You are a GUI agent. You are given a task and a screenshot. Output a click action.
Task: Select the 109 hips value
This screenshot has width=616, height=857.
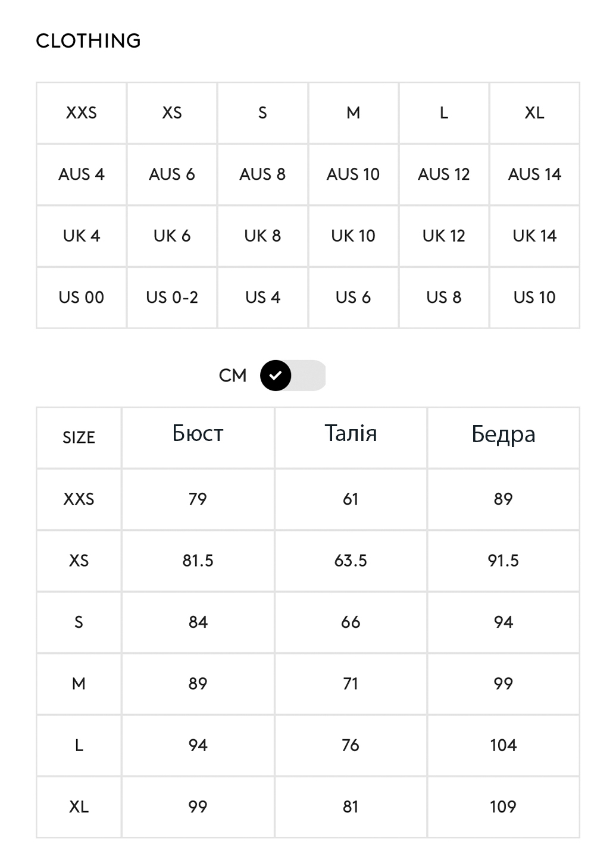(x=504, y=807)
